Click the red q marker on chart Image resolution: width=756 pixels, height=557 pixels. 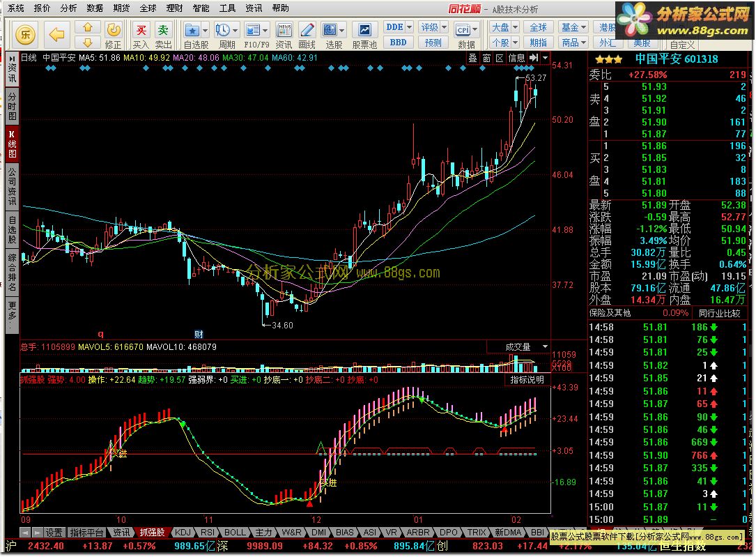point(101,334)
